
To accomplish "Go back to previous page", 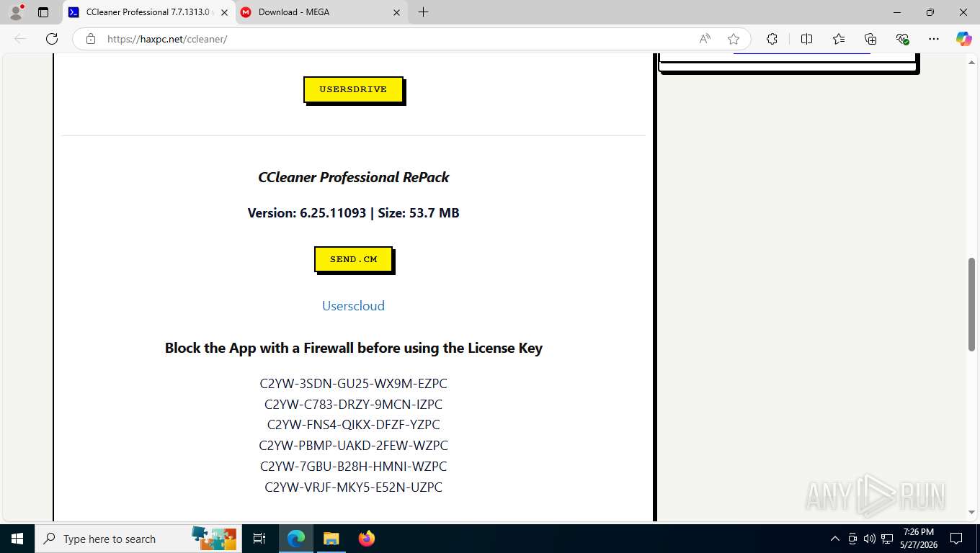I will point(20,39).
